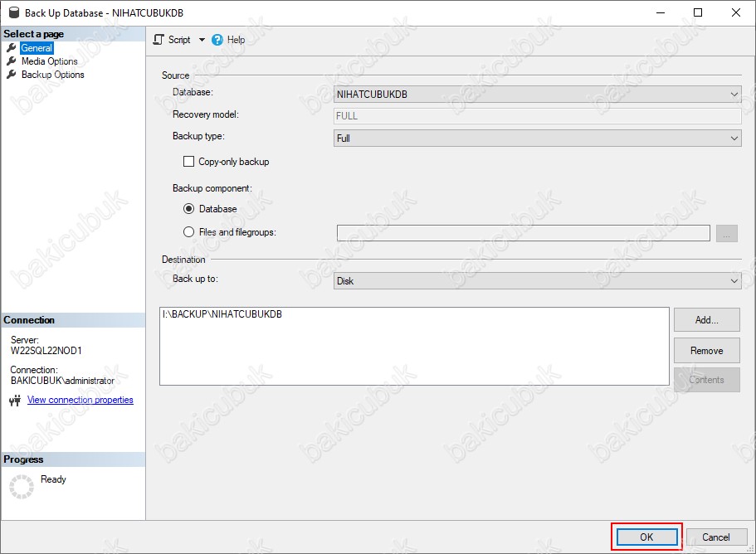The height and width of the screenshot is (554, 756).
Task: Click the Script toolbar button
Action: click(x=172, y=40)
